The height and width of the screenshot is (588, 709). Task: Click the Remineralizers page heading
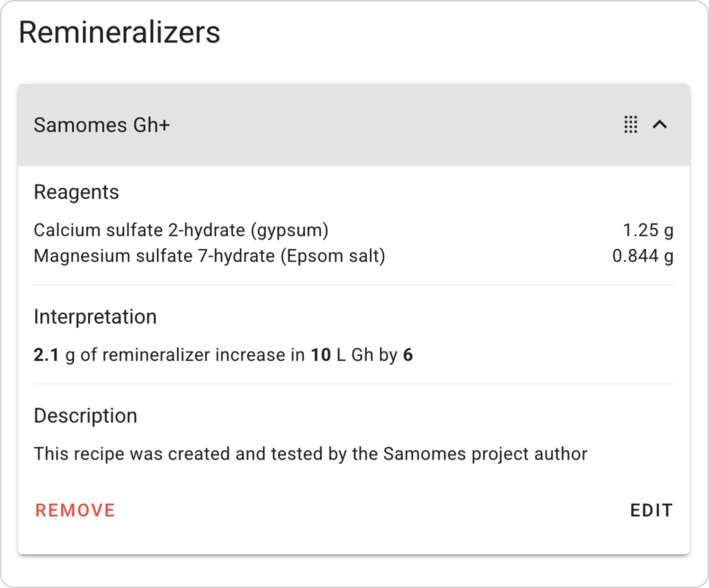tap(119, 33)
